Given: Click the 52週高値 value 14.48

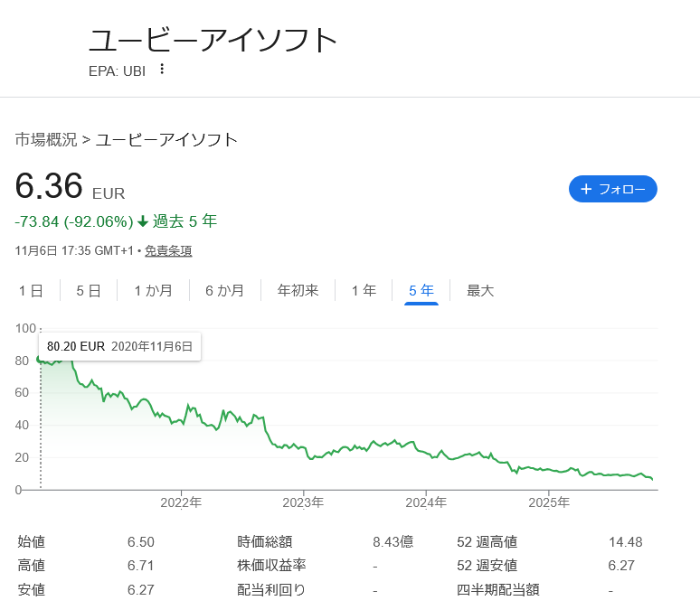Looking at the screenshot, I should (x=625, y=542).
